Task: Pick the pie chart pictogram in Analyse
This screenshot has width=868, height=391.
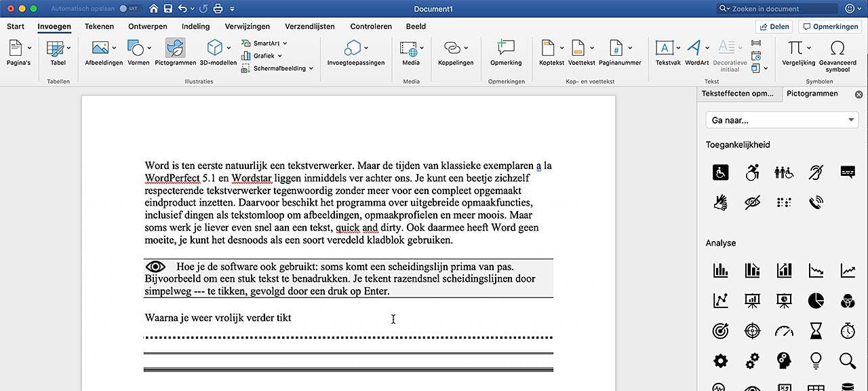Action: pyautogui.click(x=816, y=300)
